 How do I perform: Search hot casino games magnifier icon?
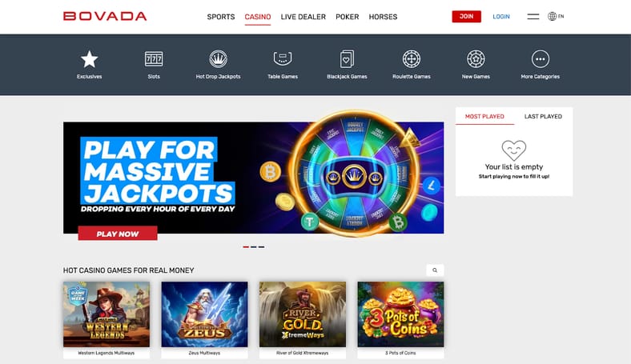435,270
